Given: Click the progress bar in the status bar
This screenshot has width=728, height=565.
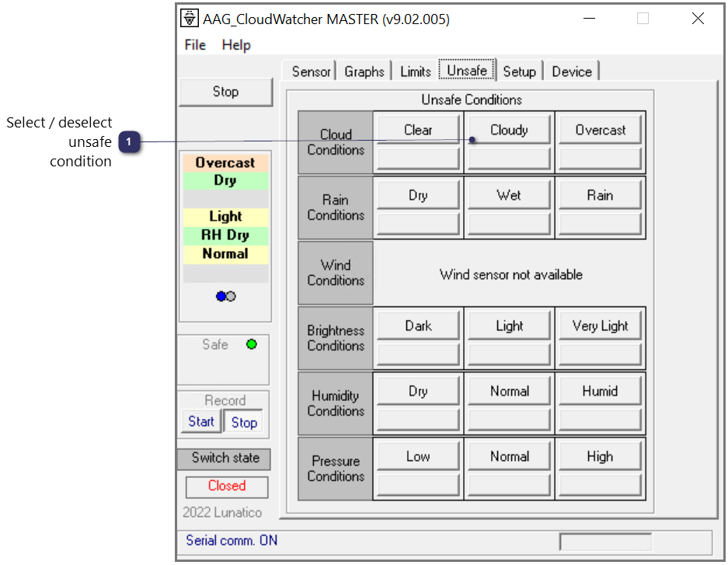Looking at the screenshot, I should pos(605,542).
